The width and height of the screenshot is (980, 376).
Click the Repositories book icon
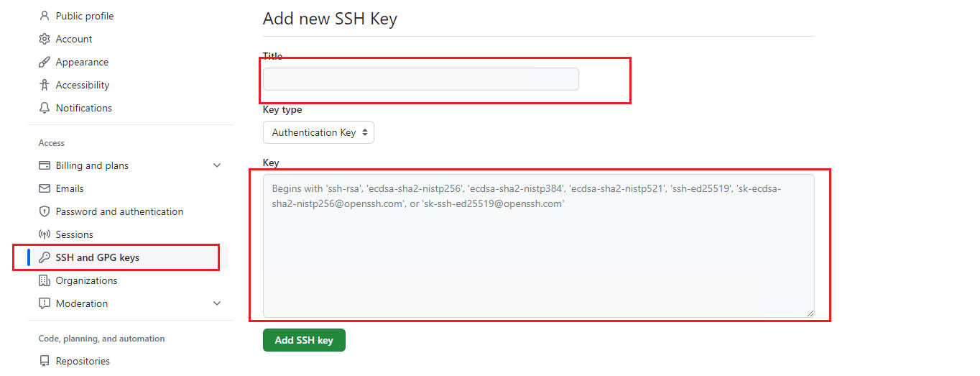pyautogui.click(x=45, y=361)
